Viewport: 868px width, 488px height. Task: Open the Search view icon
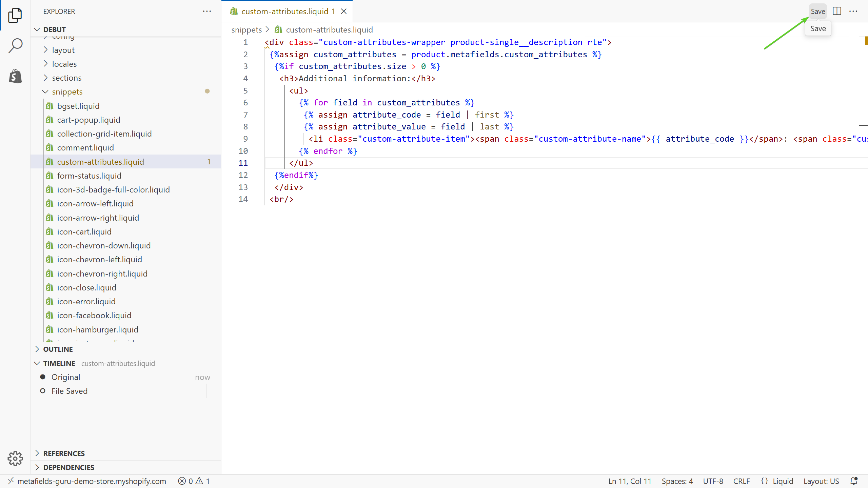[15, 45]
